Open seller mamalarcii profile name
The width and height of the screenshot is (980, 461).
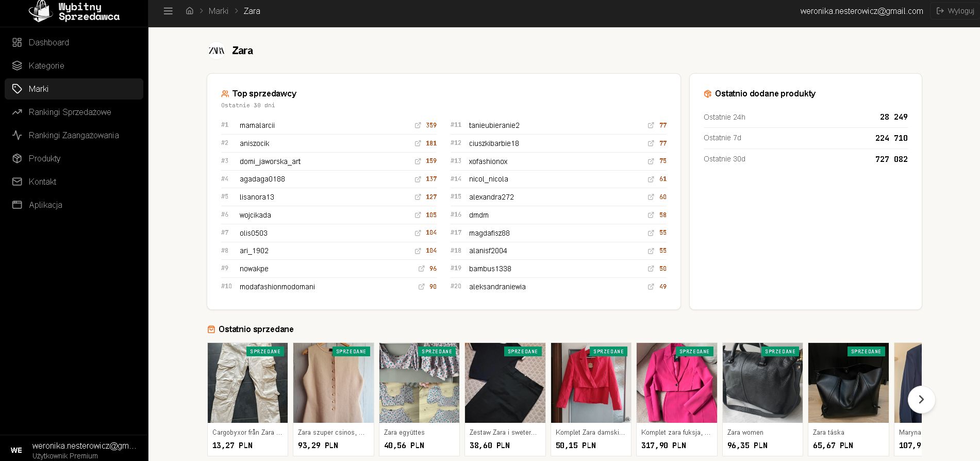click(x=257, y=125)
